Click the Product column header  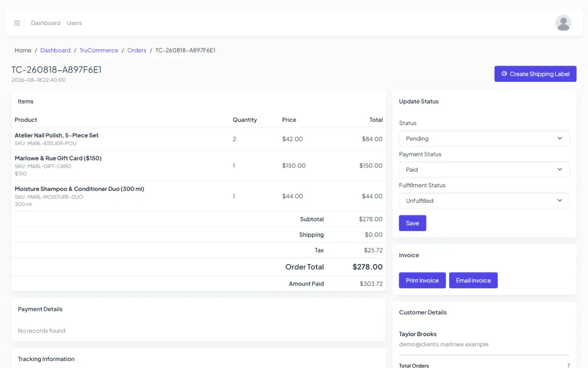(26, 120)
